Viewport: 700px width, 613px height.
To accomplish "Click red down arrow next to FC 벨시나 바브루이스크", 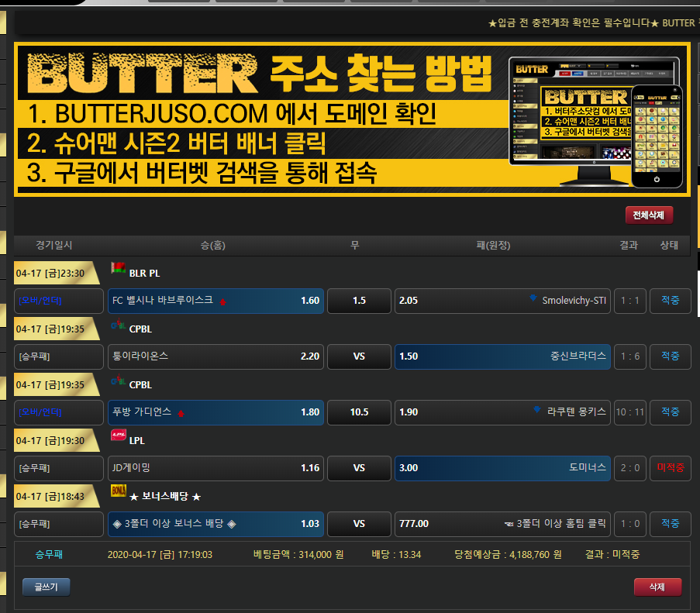I will coord(223,301).
